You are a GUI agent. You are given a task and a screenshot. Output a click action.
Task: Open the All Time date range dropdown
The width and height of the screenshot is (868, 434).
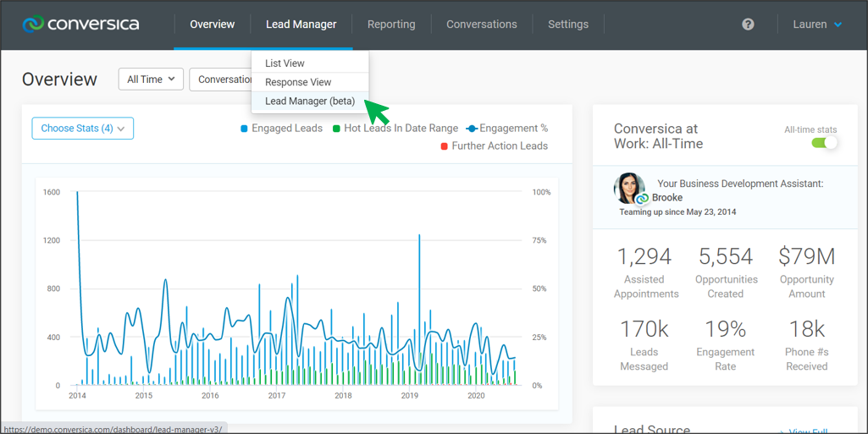pyautogui.click(x=151, y=80)
